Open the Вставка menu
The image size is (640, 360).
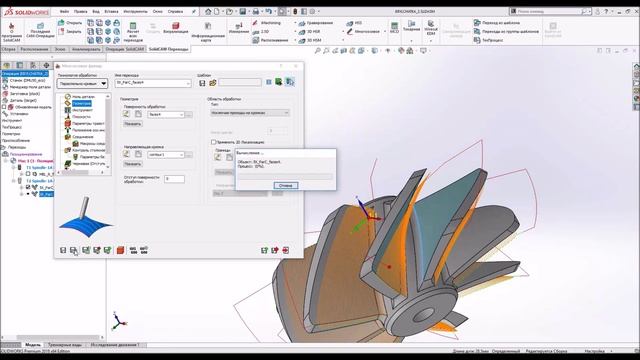point(111,11)
